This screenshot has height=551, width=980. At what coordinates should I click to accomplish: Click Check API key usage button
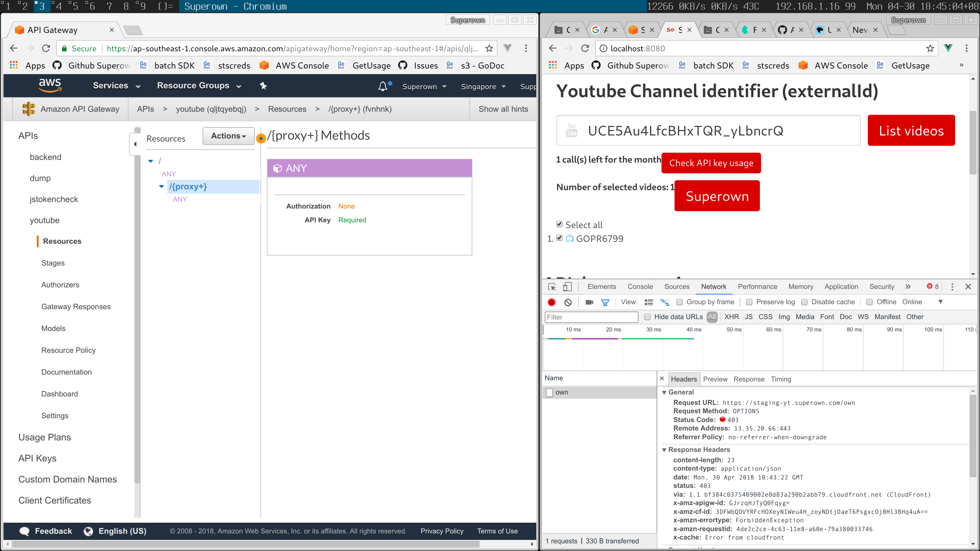tap(711, 163)
